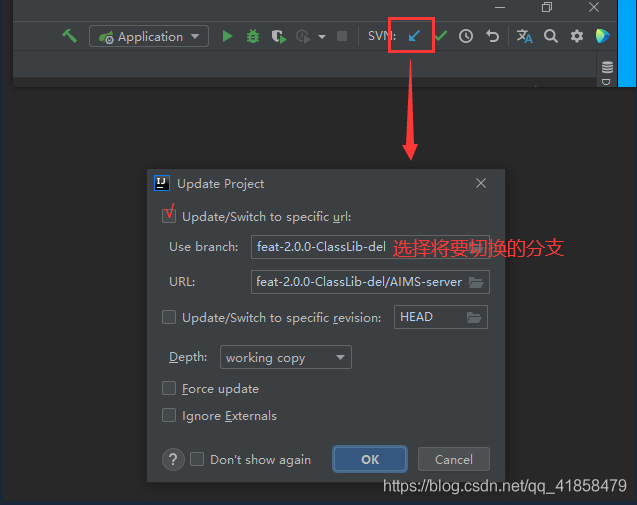Open SVN history via the clock icon
This screenshot has height=505, width=637.
[466, 36]
